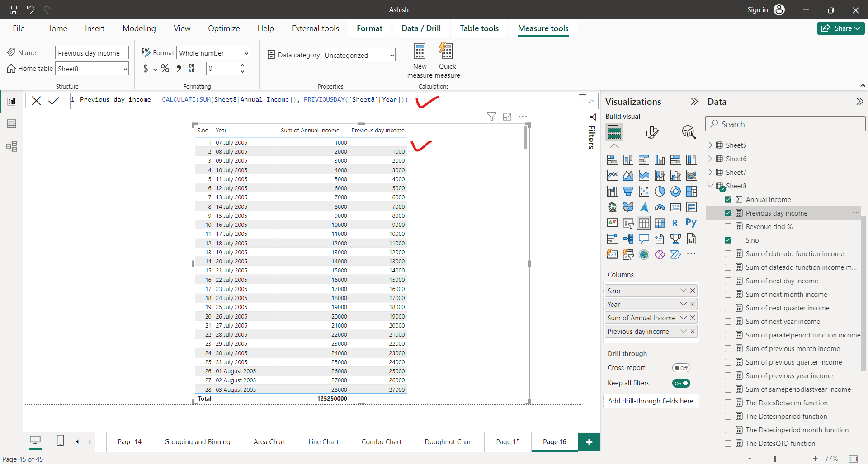Turn off the Keep all filters toggle
Image resolution: width=868 pixels, height=464 pixels.
pos(681,383)
